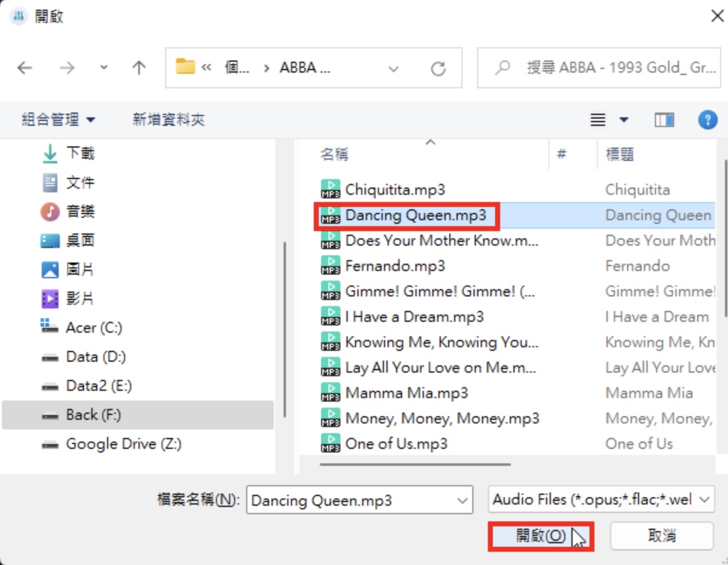Refresh the ABBA folder view
Screen dimensions: 728x565
[438, 68]
